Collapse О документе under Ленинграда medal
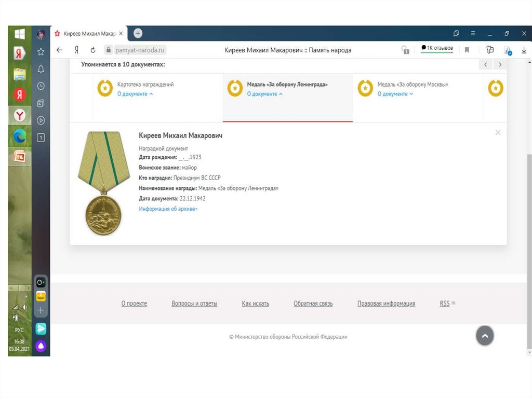The height and width of the screenshot is (398, 532). tap(264, 94)
